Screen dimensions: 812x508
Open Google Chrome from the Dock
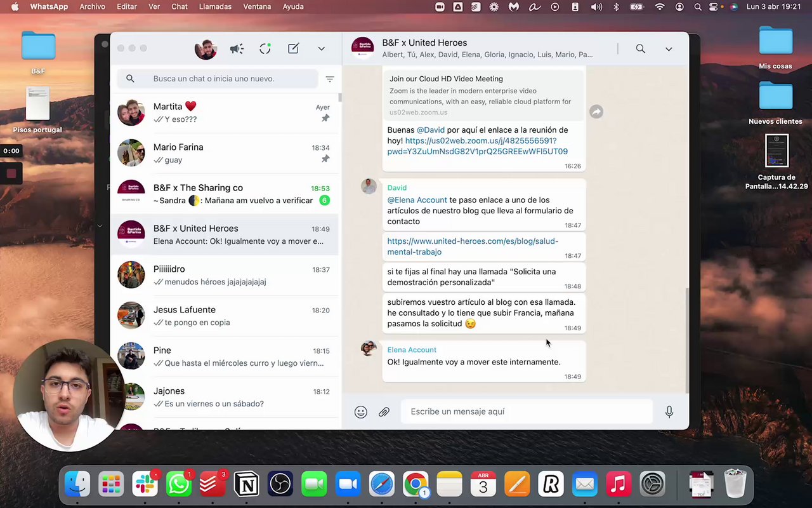pyautogui.click(x=416, y=485)
